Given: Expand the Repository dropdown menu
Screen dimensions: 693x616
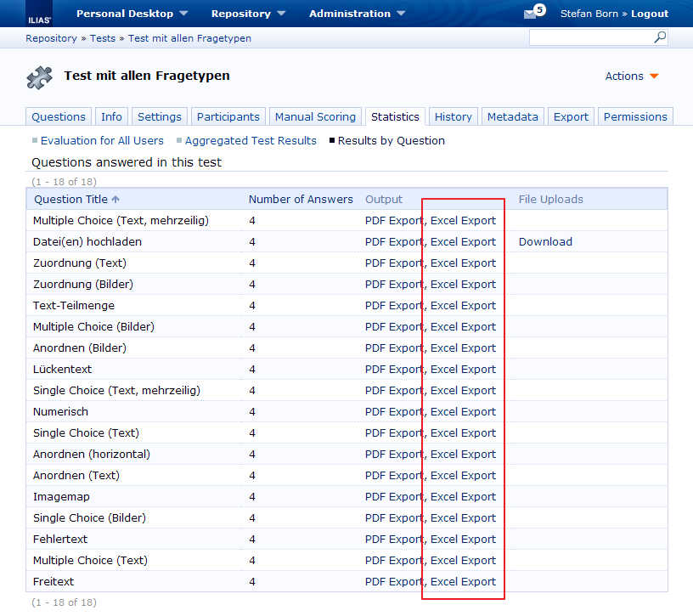Looking at the screenshot, I should (x=248, y=14).
